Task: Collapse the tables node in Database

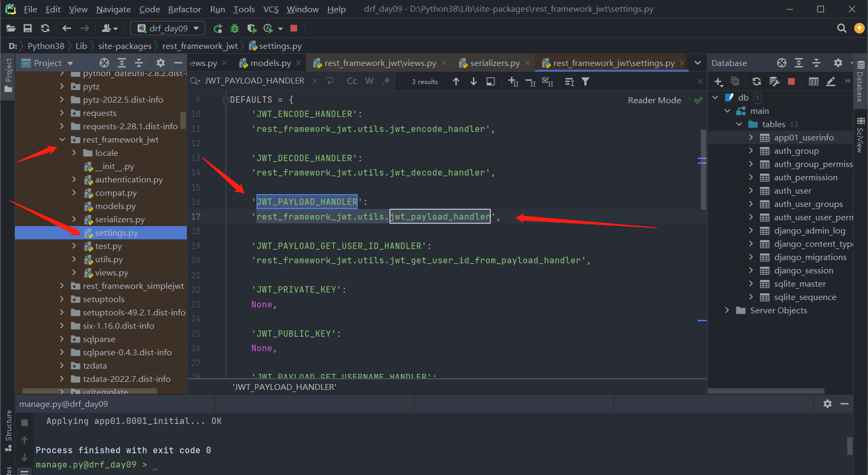Action: (x=739, y=124)
